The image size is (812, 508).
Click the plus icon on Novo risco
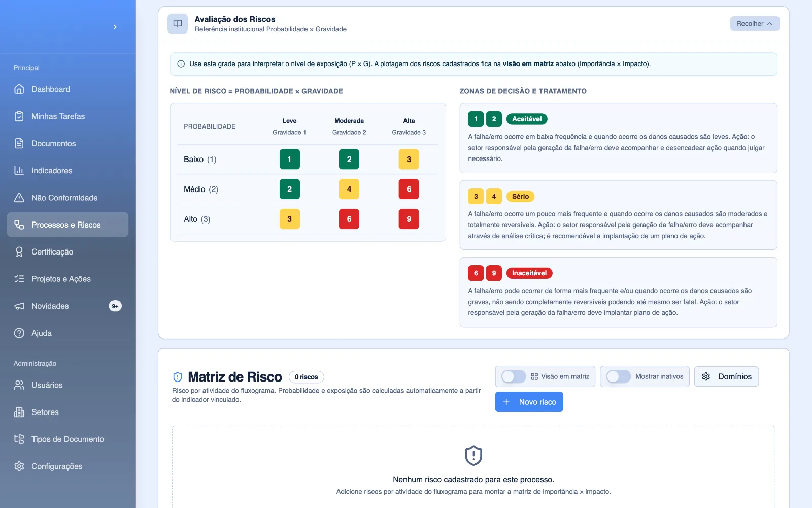click(x=506, y=402)
